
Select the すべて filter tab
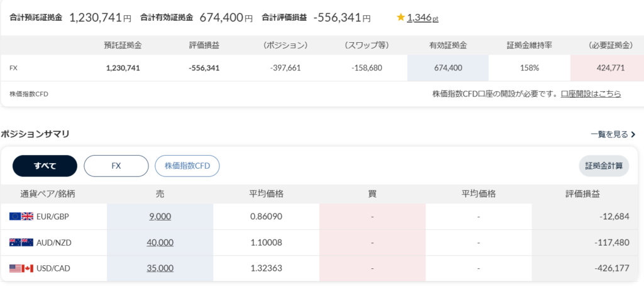pos(45,166)
